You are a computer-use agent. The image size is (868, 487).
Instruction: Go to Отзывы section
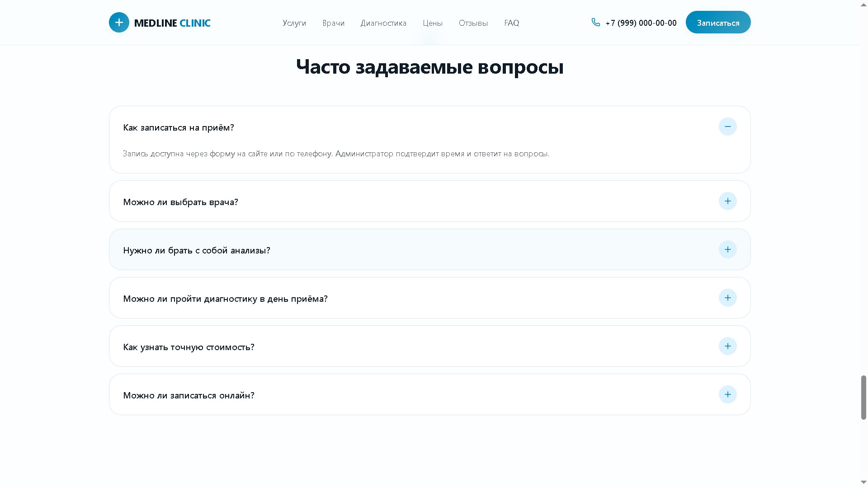[x=473, y=23]
